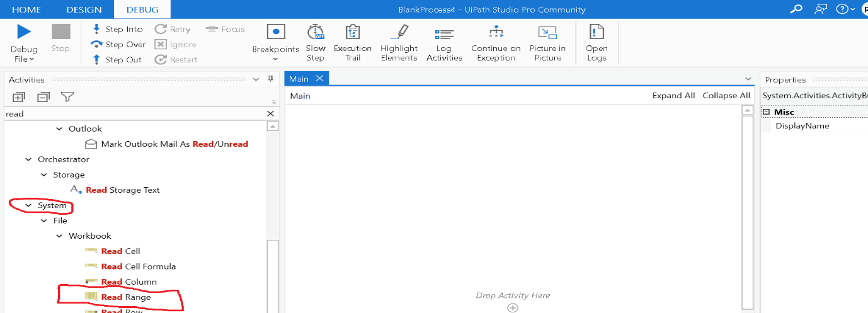This screenshot has height=313, width=868.
Task: Toggle Continue on Exception option
Action: click(x=496, y=42)
